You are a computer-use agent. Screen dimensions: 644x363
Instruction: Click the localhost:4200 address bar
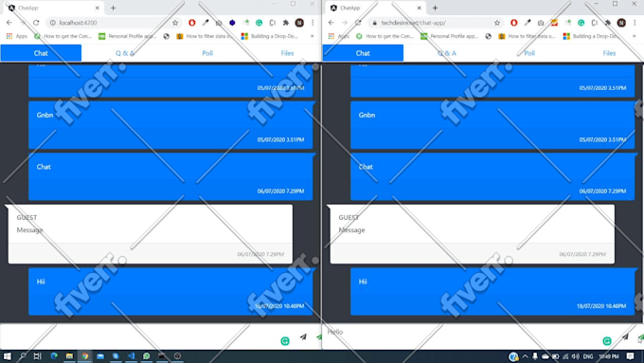pyautogui.click(x=113, y=23)
